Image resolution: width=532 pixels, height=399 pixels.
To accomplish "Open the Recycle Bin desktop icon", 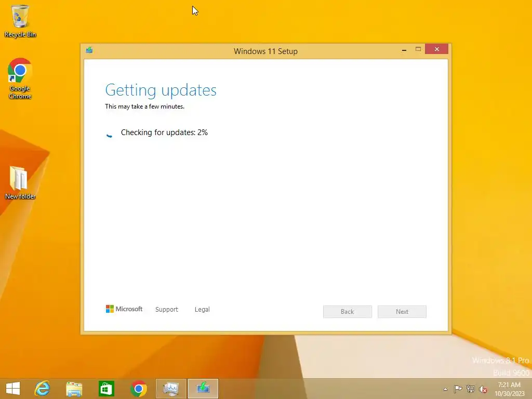I will (x=20, y=21).
